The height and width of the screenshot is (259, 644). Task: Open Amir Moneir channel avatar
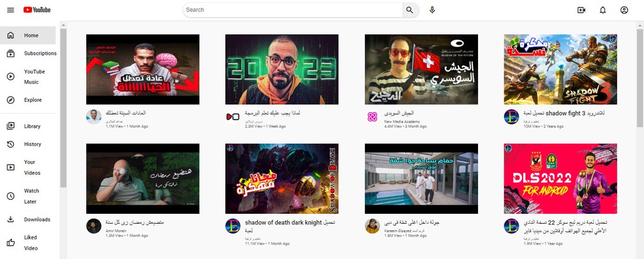(x=94, y=226)
